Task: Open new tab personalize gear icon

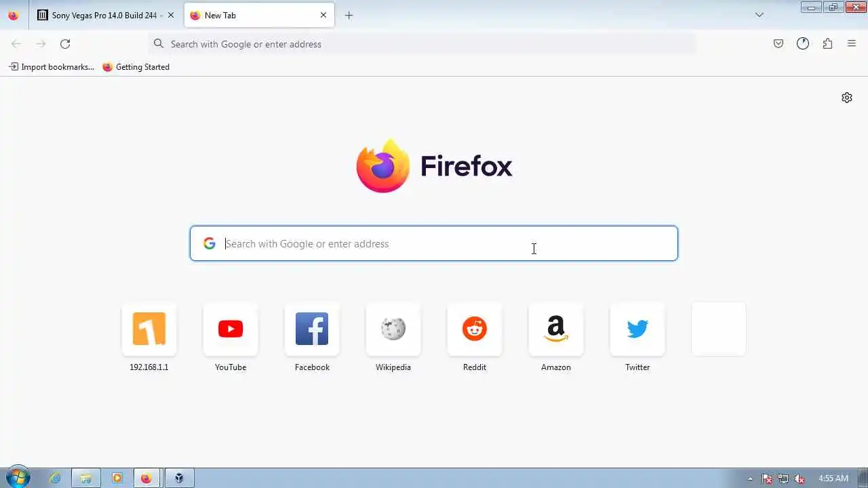Action: pos(847,98)
